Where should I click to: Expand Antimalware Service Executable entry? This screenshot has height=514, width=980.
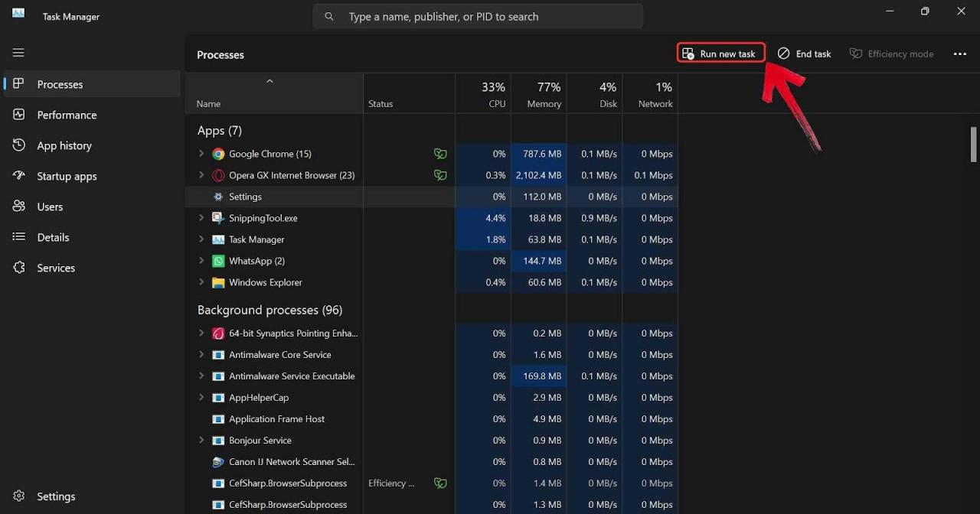(201, 376)
